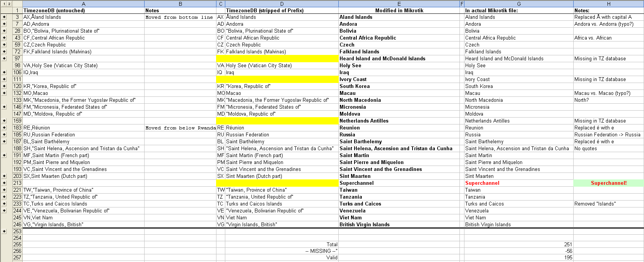This screenshot has height=262, width=644.
Task: Select the 'British Virgin Islands' bold cell
Action: (399, 224)
